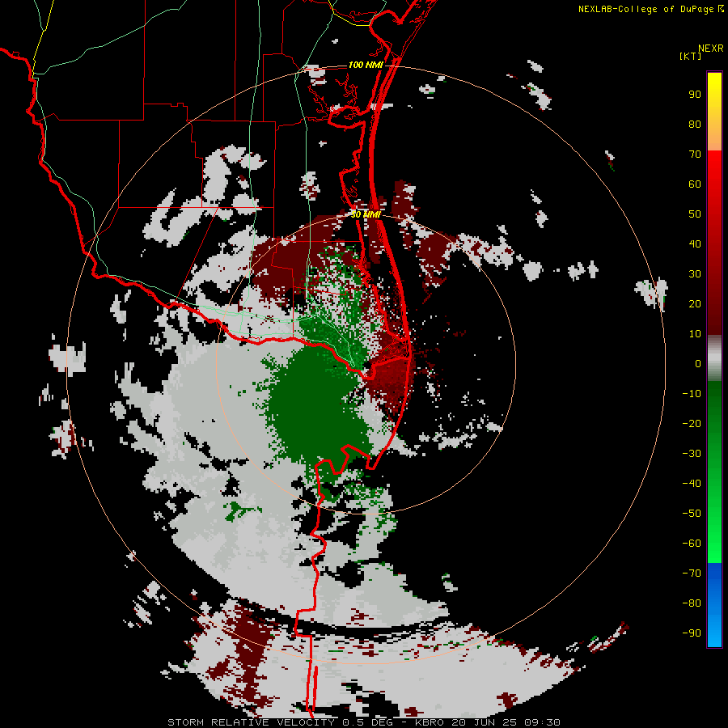The width and height of the screenshot is (728, 728).
Task: Click the -90 value on velocity scale
Action: point(692,633)
